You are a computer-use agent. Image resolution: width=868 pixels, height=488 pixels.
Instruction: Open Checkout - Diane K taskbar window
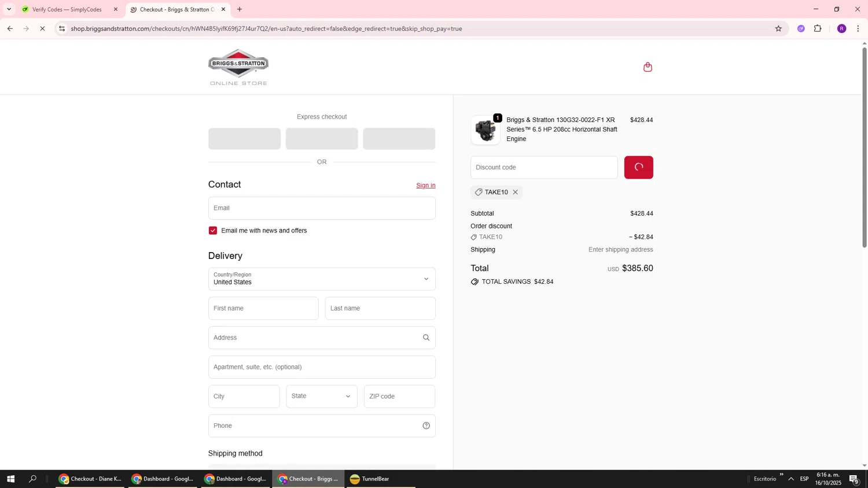pos(90,479)
